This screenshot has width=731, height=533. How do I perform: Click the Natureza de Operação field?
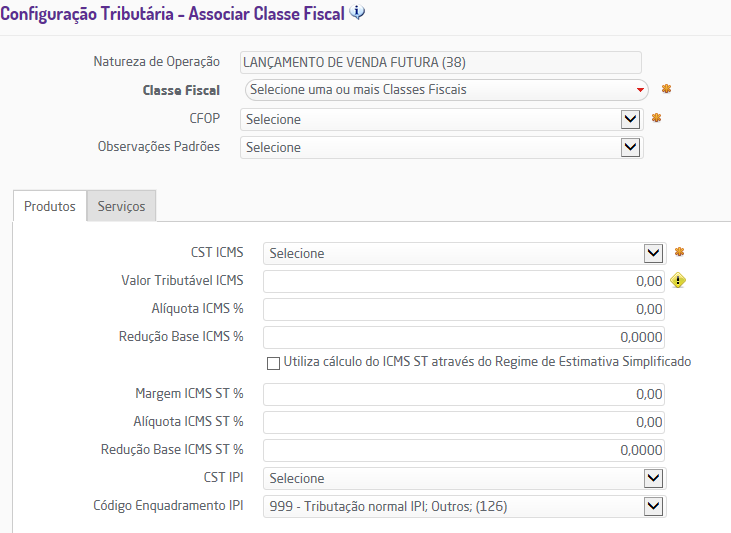[440, 62]
